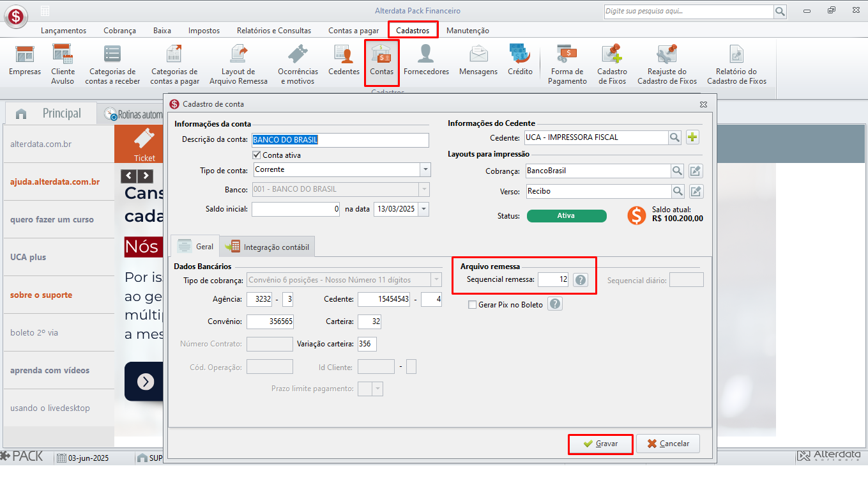Click the Sequencial remessa field
The width and height of the screenshot is (868, 480).
coord(553,279)
